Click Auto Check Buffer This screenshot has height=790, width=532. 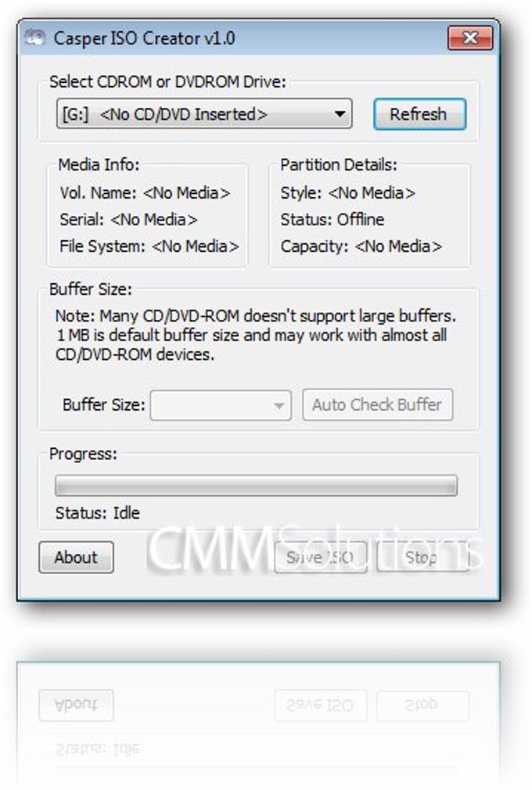[377, 404]
